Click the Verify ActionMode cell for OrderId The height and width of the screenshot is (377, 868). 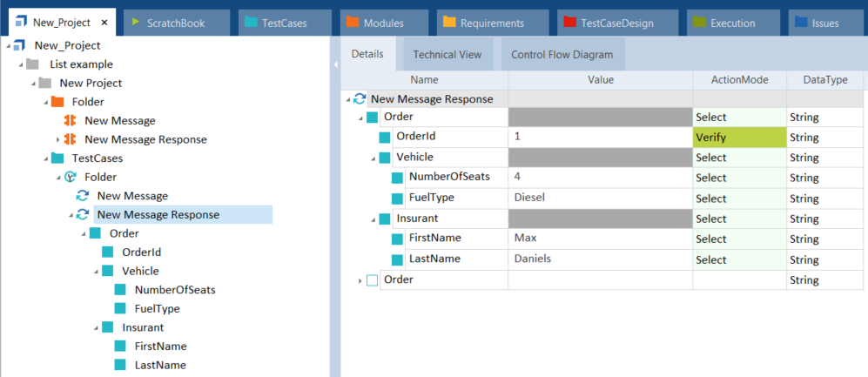coord(739,138)
